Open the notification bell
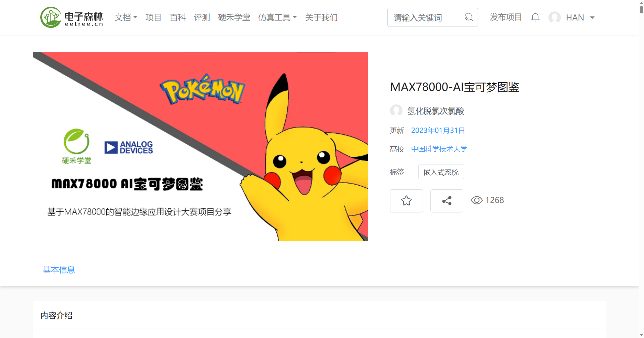The image size is (644, 338). tap(535, 17)
